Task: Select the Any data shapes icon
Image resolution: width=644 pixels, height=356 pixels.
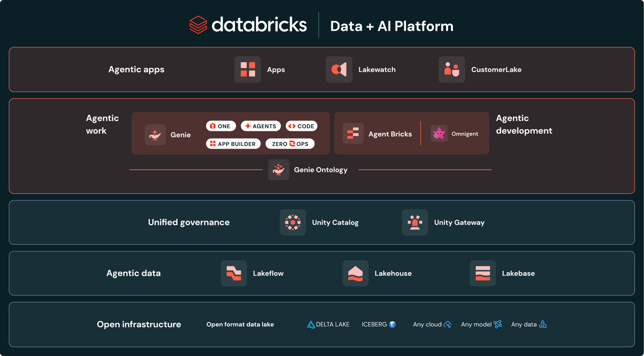Action: pos(543,324)
